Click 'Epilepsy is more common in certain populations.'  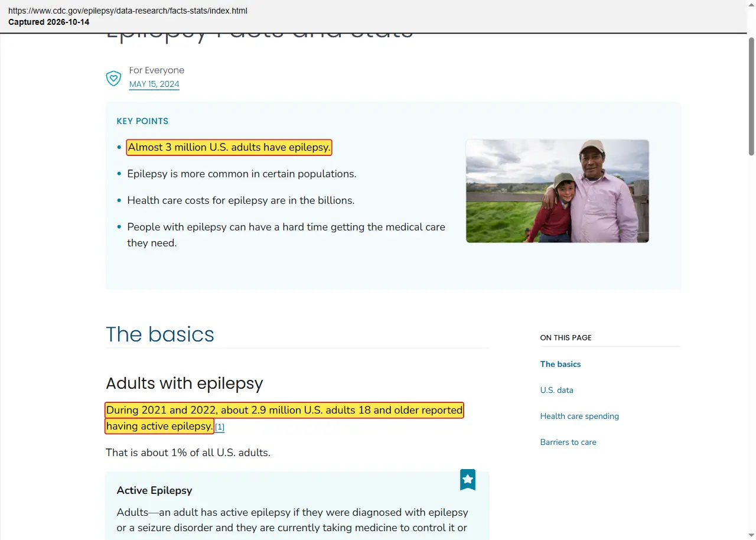242,174
